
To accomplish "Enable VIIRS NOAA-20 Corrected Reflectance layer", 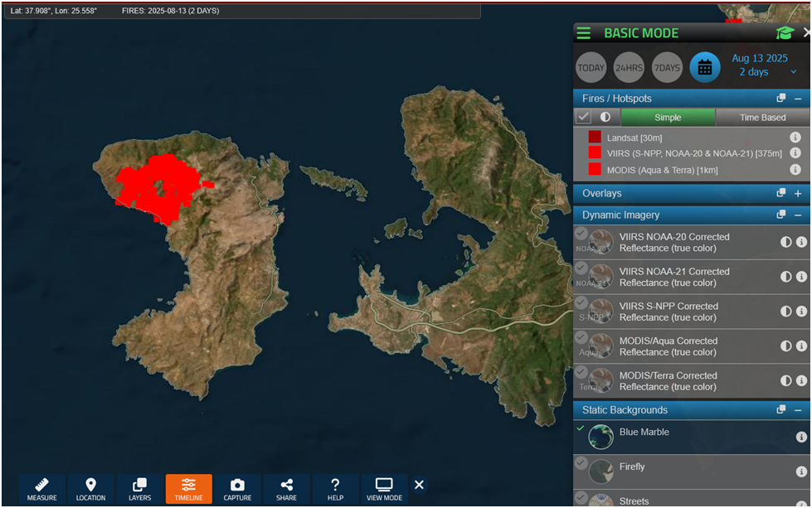I will [581, 235].
